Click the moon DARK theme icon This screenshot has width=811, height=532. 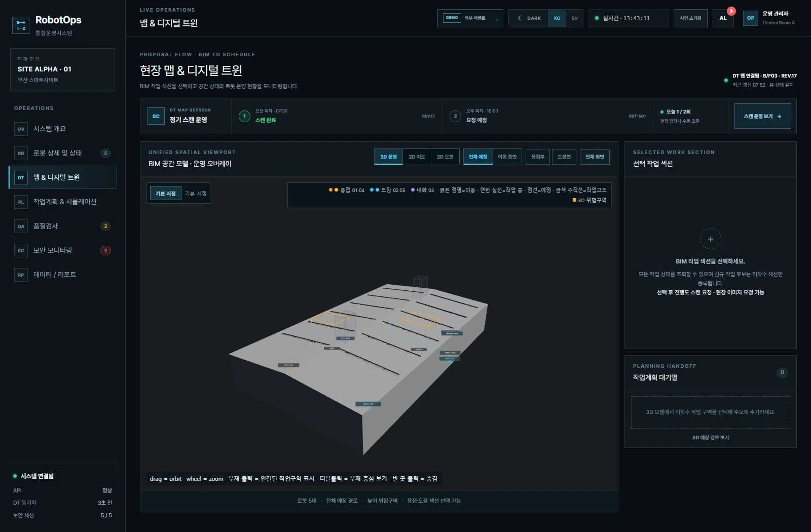pos(520,18)
